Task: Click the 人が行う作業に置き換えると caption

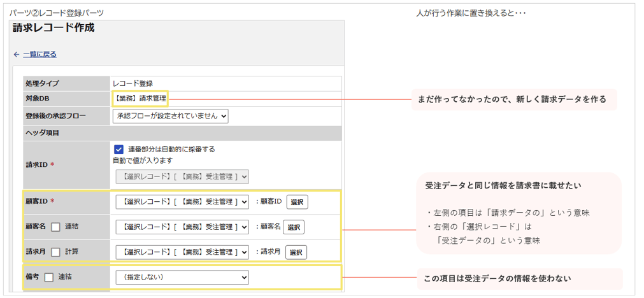Action: pyautogui.click(x=471, y=13)
